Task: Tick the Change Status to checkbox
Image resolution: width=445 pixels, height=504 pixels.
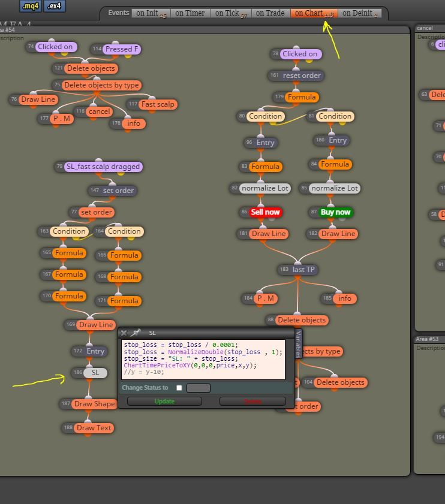Action: pyautogui.click(x=179, y=388)
